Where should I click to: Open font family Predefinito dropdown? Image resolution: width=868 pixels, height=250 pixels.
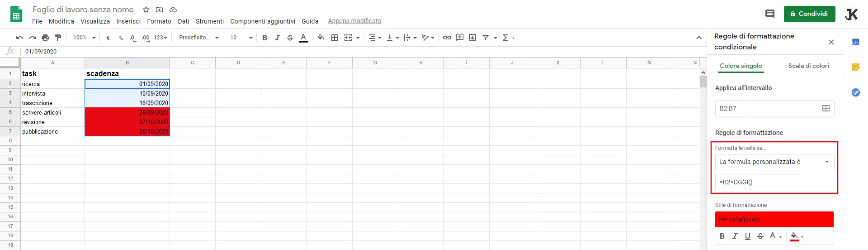tap(199, 38)
